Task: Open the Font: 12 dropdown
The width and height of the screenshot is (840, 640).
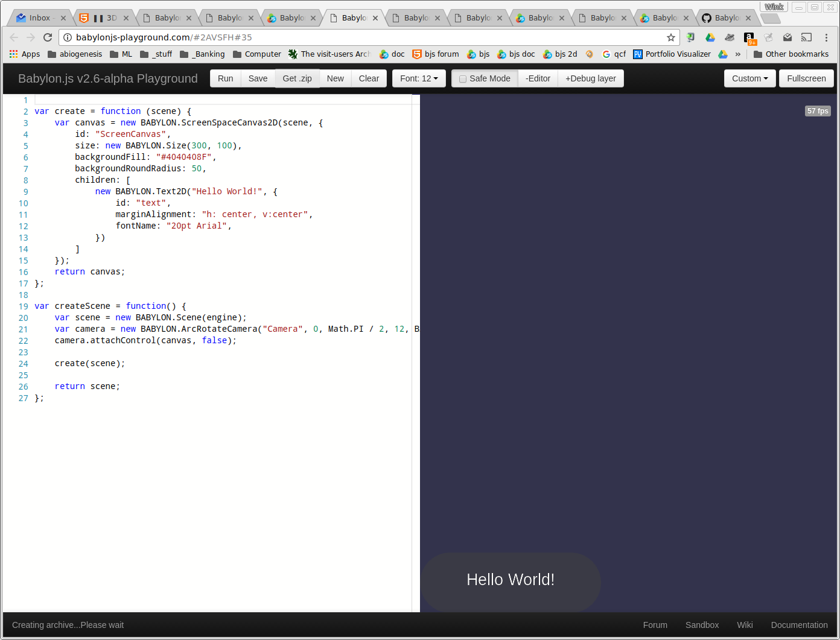Action: pos(419,78)
